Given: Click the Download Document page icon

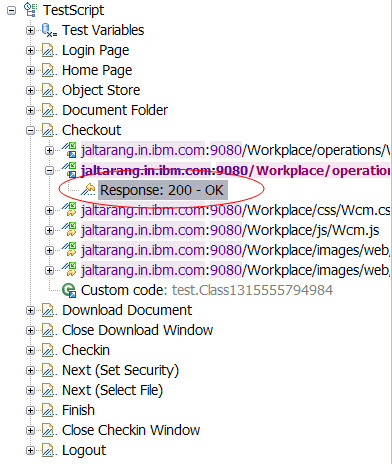Looking at the screenshot, I should 49,310.
